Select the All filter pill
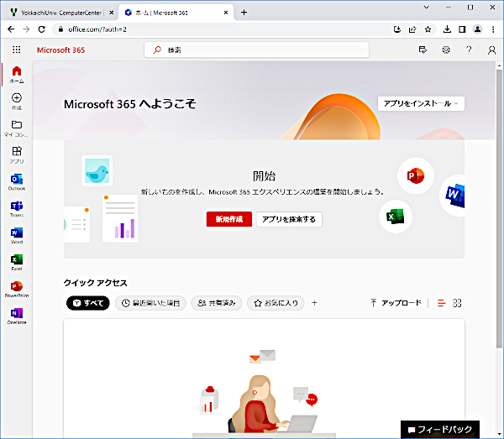The image size is (504, 439). (x=88, y=303)
